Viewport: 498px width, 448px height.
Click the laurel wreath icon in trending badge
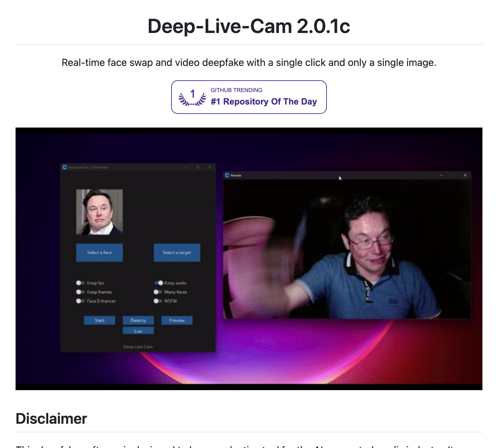(192, 97)
